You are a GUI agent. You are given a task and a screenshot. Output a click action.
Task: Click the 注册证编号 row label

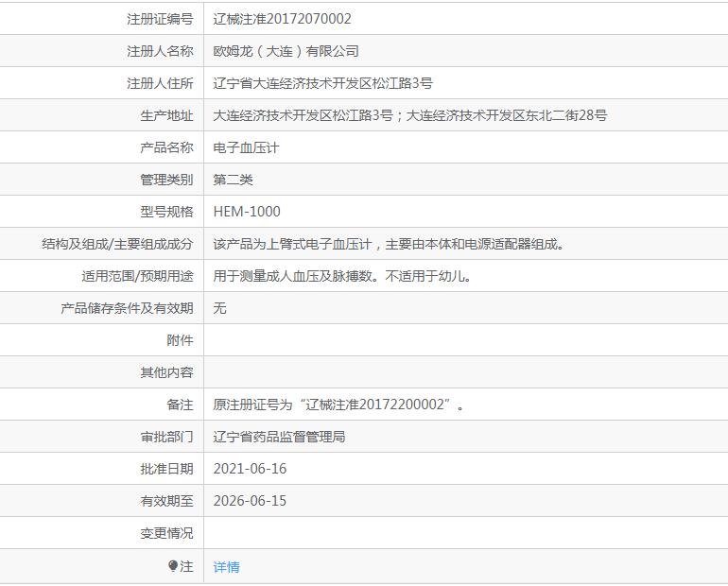(160, 19)
